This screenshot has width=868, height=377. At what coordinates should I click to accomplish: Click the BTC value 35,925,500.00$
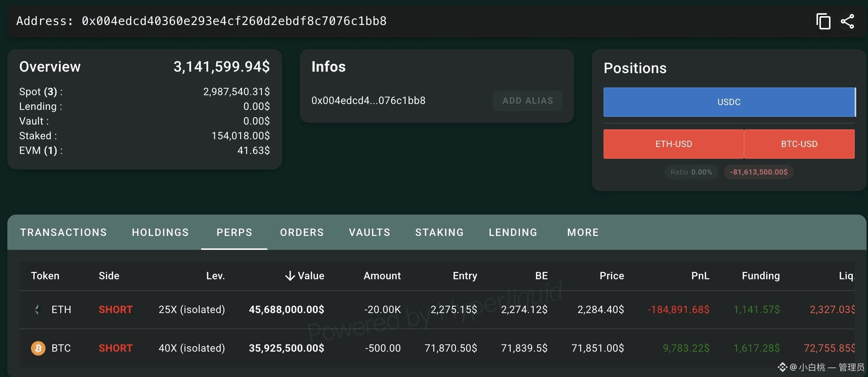[287, 348]
